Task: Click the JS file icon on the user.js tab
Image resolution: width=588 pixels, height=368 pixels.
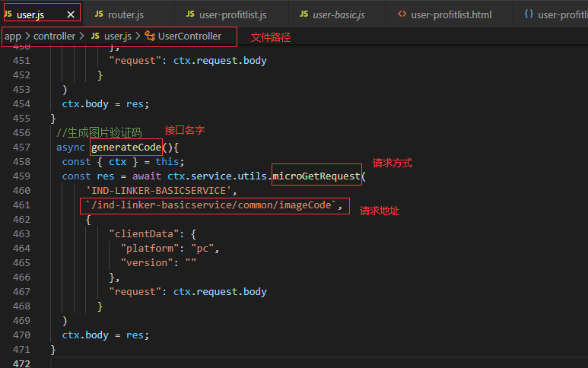Action: (8, 14)
